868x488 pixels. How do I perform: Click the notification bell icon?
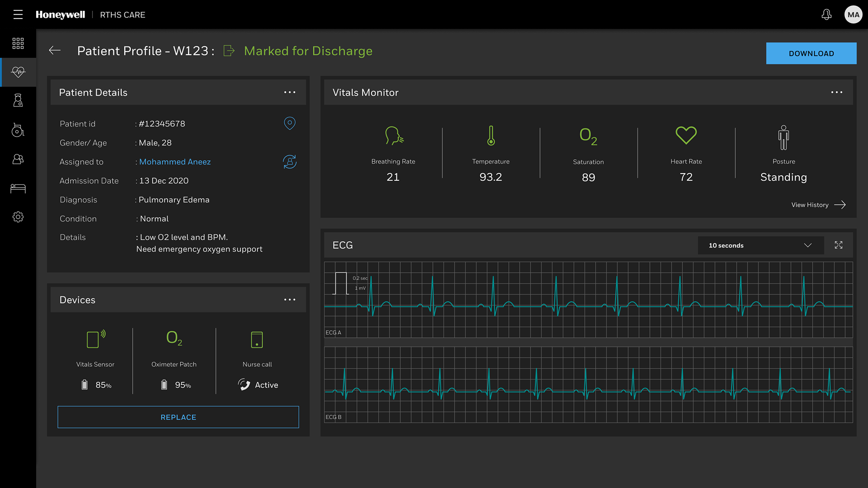[x=826, y=14]
